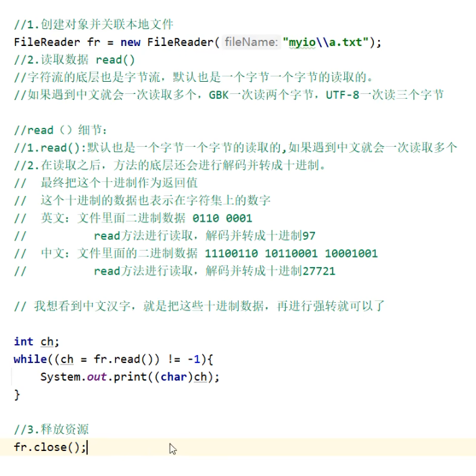Viewport: 476px width, 476px height.
Task: Click comment '//read（）细节:'
Action: (60, 130)
